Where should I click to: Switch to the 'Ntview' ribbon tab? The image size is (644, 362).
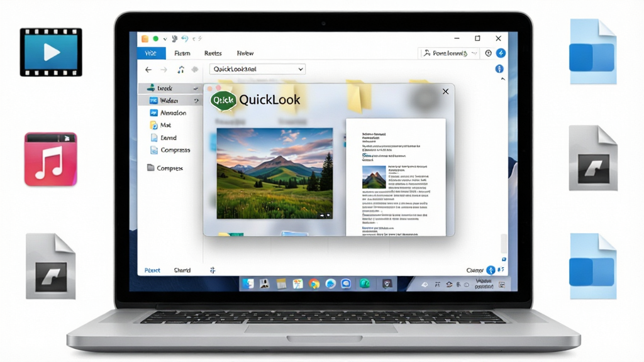(x=245, y=53)
